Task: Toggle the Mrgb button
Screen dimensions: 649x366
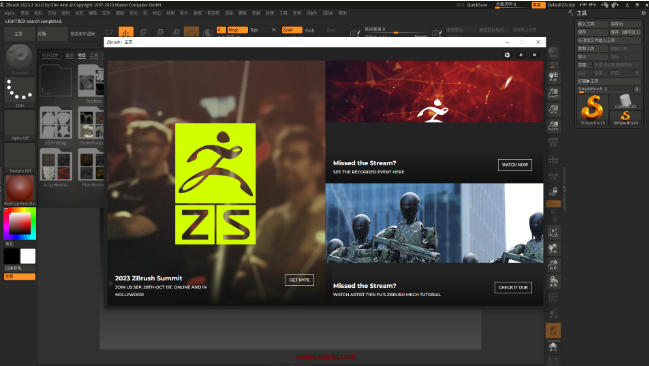Action: [237, 30]
